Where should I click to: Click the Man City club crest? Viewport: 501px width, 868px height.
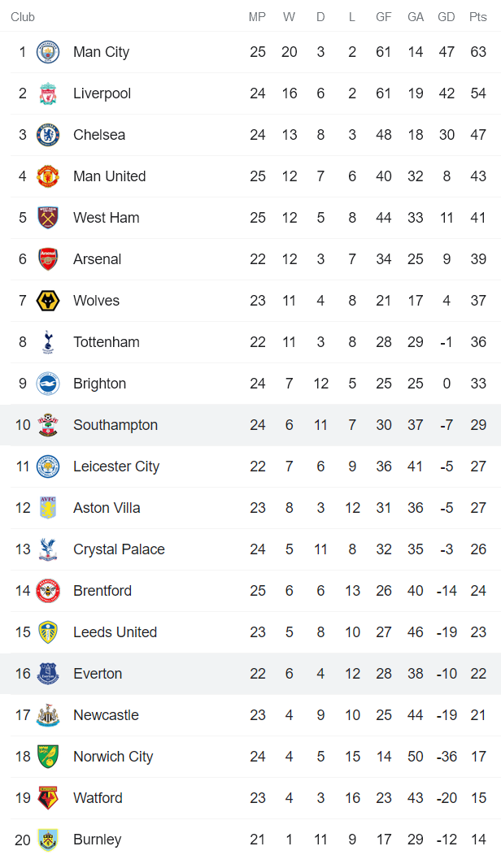click(48, 52)
